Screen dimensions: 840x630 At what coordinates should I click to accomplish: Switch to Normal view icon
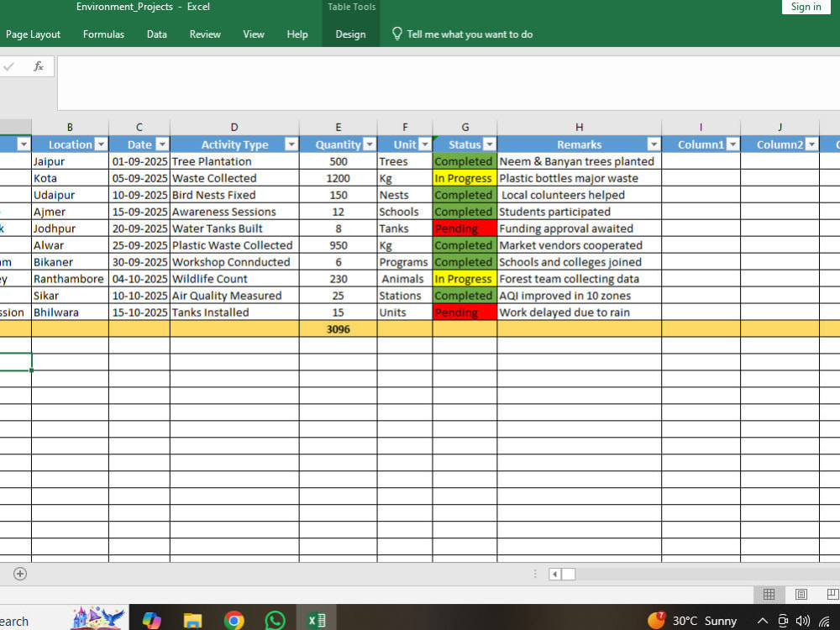coord(769,594)
